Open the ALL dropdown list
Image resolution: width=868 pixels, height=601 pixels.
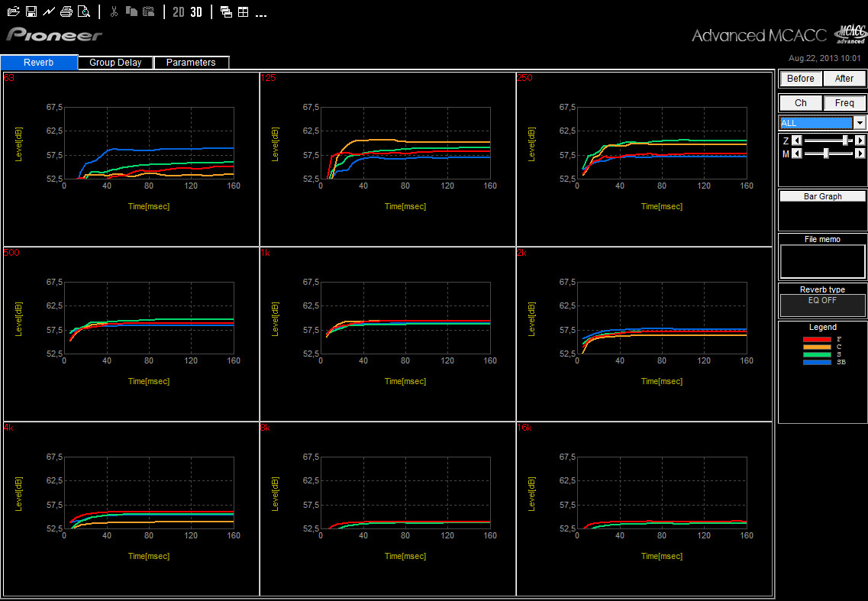[860, 123]
